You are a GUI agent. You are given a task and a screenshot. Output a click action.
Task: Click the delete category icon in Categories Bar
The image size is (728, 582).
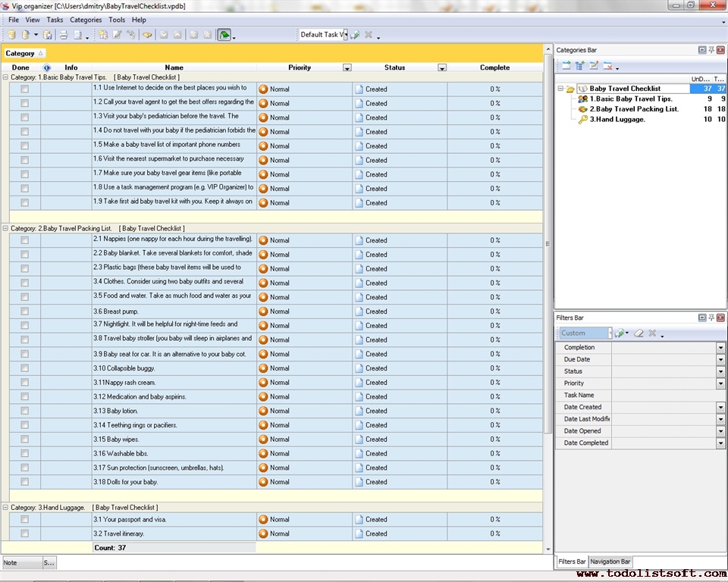point(607,66)
